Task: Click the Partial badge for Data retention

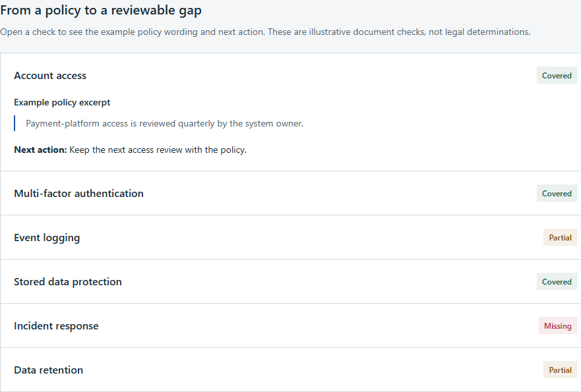Action: (560, 370)
